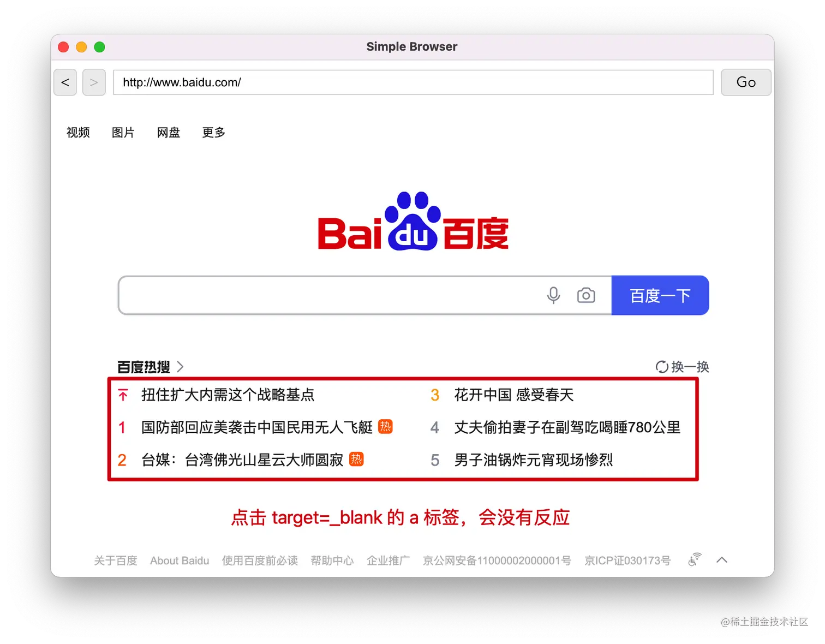
Task: Click footer link 关于百度
Action: click(116, 560)
